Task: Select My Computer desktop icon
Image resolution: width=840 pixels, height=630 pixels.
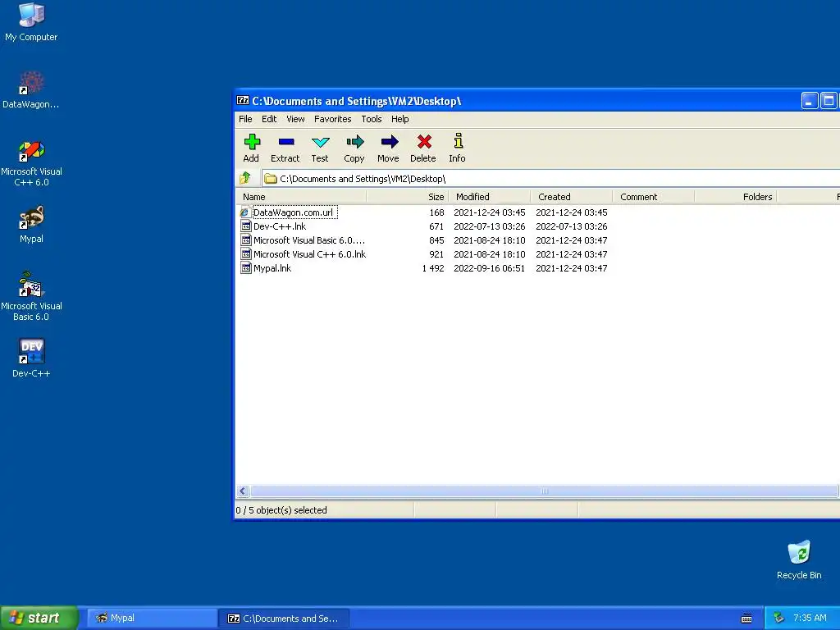Action: 31,15
